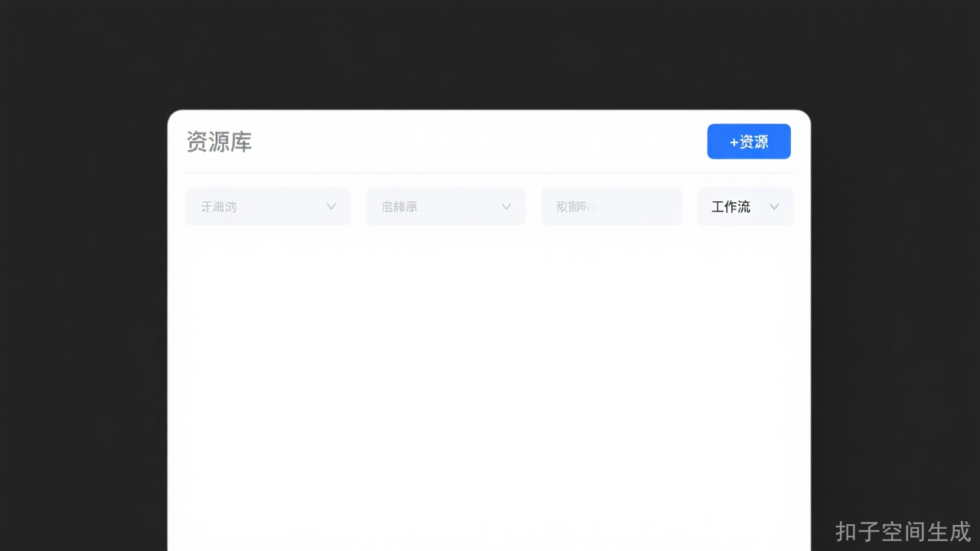Click the placeholder text in the second filter

tap(400, 207)
